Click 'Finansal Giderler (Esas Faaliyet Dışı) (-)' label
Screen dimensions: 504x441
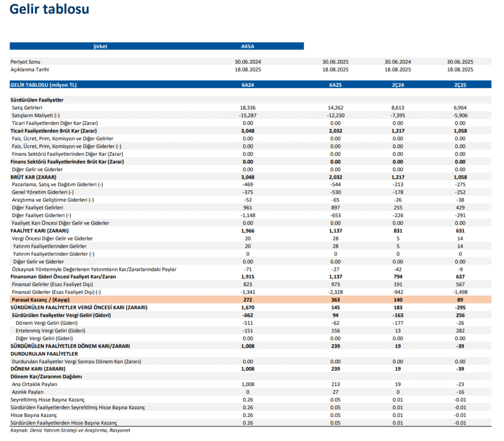56,292
